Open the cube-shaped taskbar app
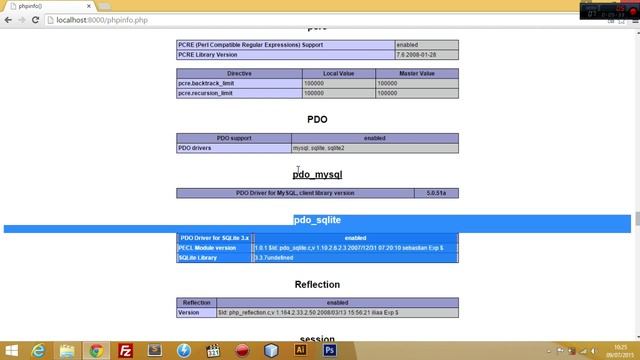 click(x=271, y=351)
